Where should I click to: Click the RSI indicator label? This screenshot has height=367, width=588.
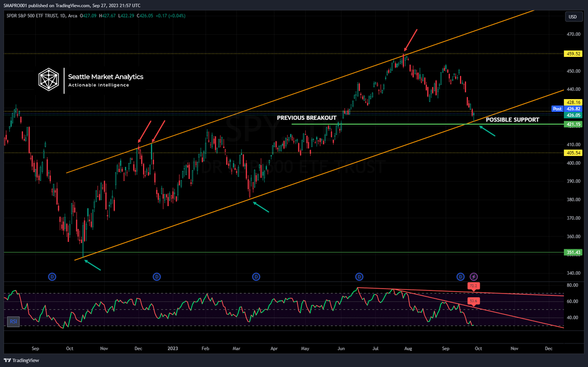coord(14,322)
